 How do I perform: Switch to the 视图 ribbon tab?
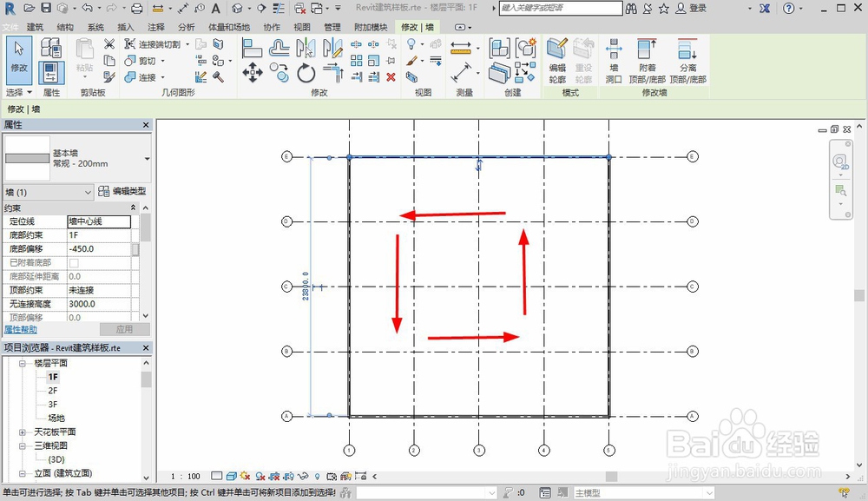[x=302, y=27]
